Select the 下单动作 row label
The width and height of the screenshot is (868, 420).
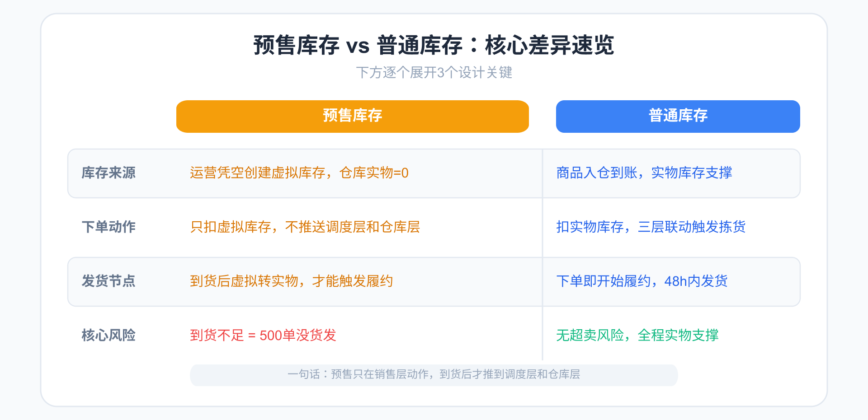[x=108, y=227]
